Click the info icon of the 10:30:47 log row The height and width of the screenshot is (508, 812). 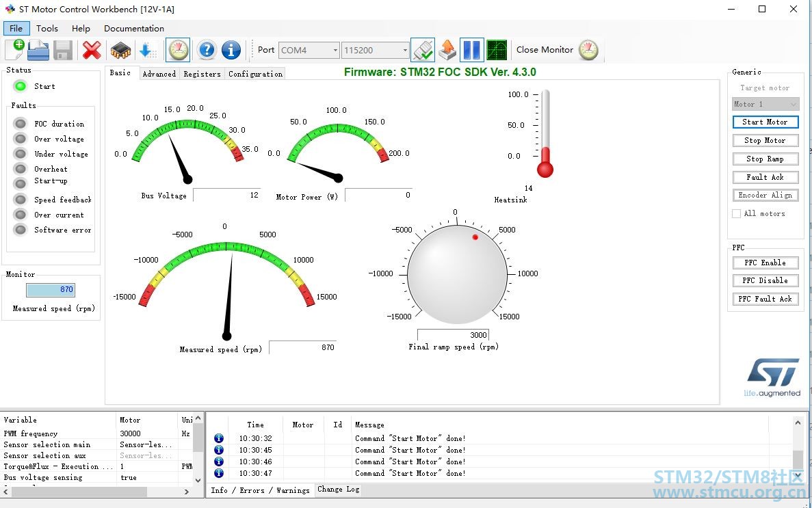coord(219,472)
